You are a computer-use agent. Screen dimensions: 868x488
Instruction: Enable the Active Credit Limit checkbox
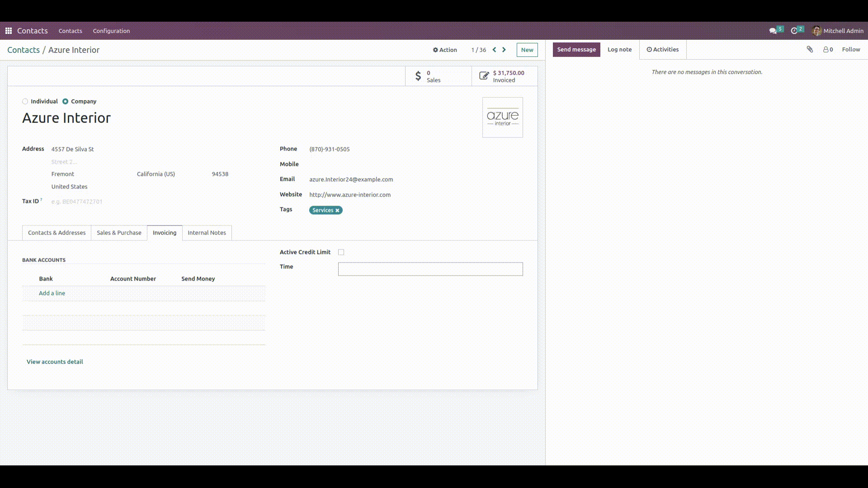coord(341,252)
